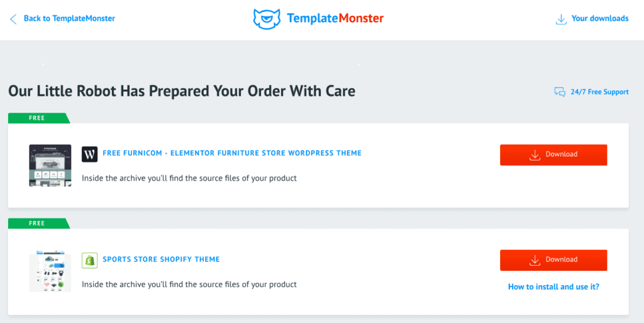The height and width of the screenshot is (323, 644).
Task: Click the Shopify bag icon beside Sports Store
Action: (x=89, y=261)
